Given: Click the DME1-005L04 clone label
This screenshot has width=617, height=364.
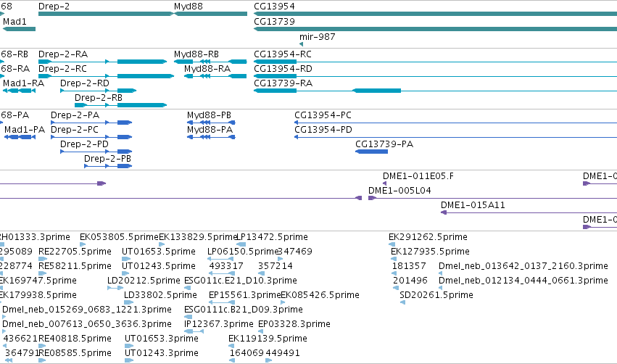Looking at the screenshot, I should click(x=399, y=191).
